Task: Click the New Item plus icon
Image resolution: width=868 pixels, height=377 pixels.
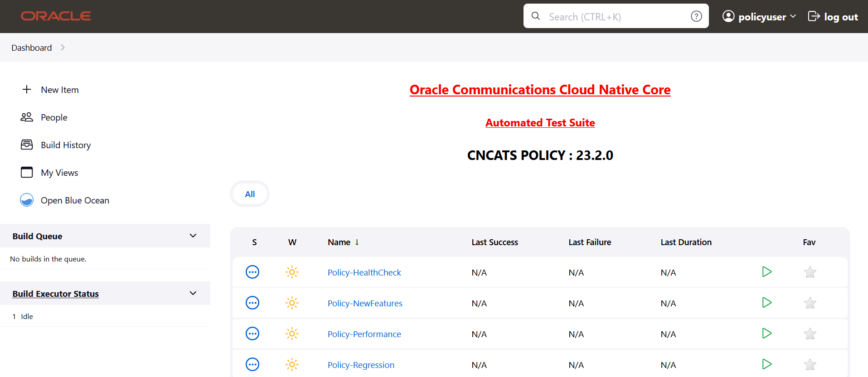Action: click(x=27, y=89)
